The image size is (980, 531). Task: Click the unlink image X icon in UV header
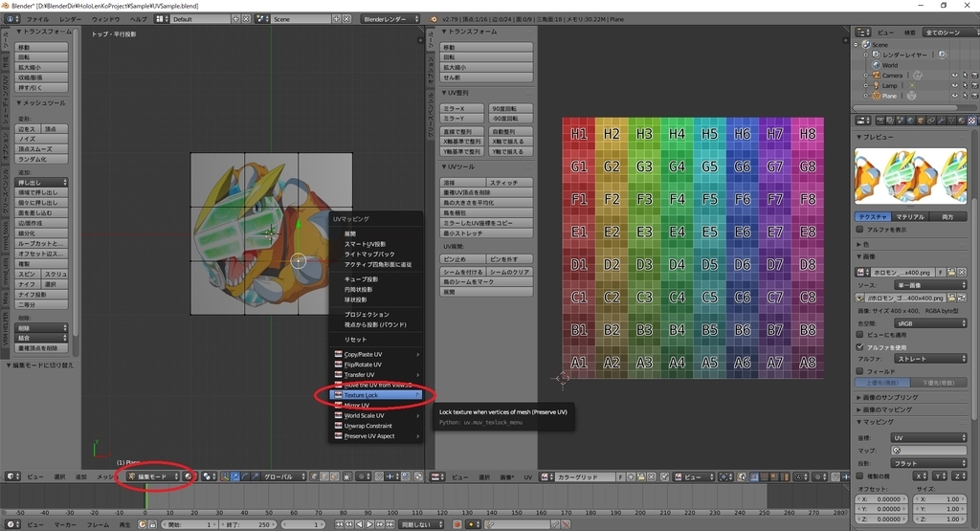point(652,476)
